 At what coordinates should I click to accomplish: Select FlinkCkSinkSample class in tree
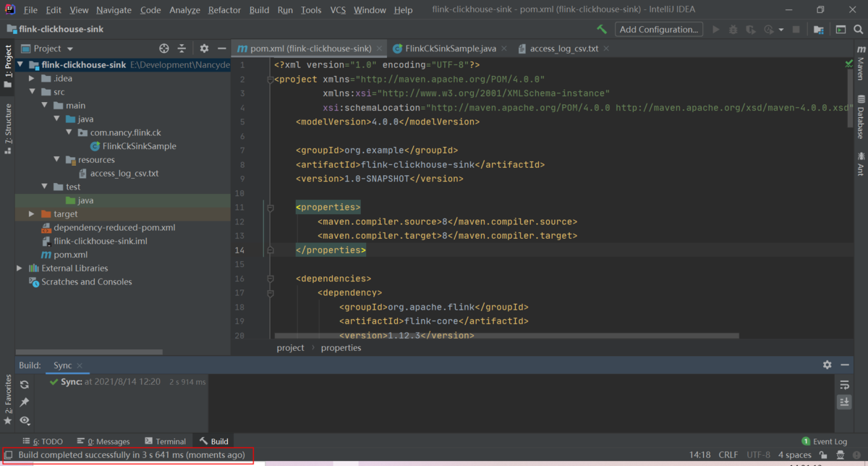click(133, 146)
